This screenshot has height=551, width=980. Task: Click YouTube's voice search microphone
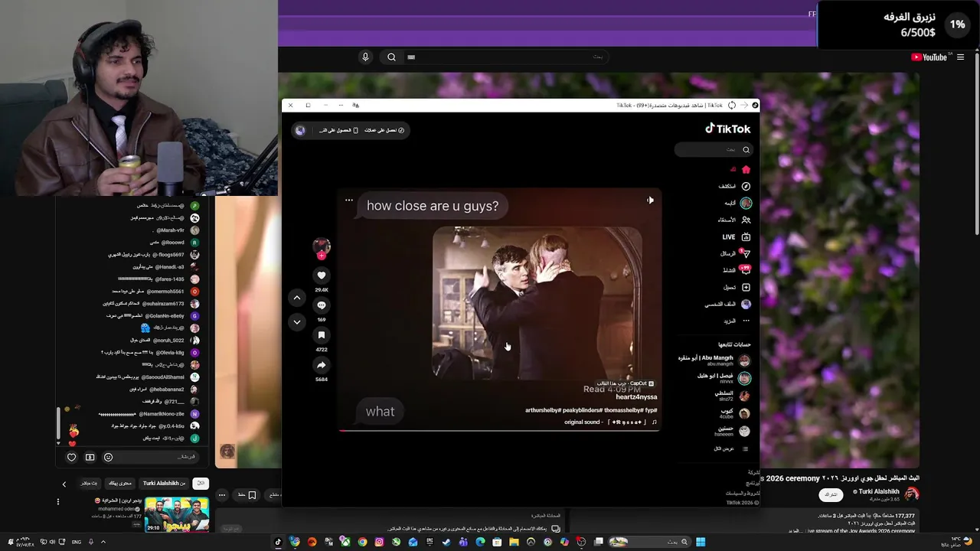pyautogui.click(x=365, y=57)
